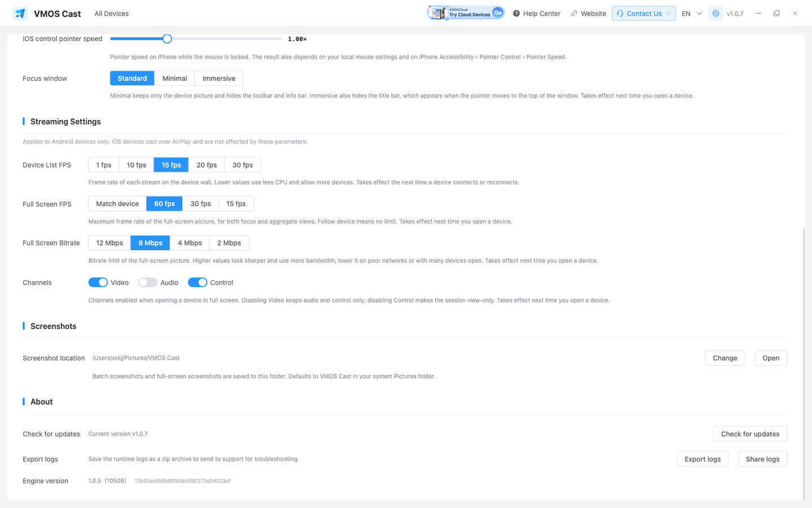The image size is (812, 508).
Task: Click the Export logs button
Action: [x=703, y=459]
